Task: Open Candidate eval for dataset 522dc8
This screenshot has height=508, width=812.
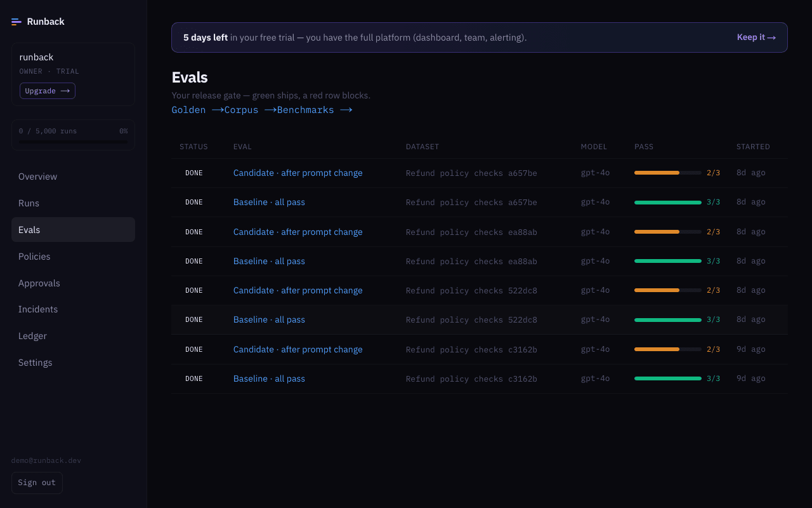Action: coord(298,290)
